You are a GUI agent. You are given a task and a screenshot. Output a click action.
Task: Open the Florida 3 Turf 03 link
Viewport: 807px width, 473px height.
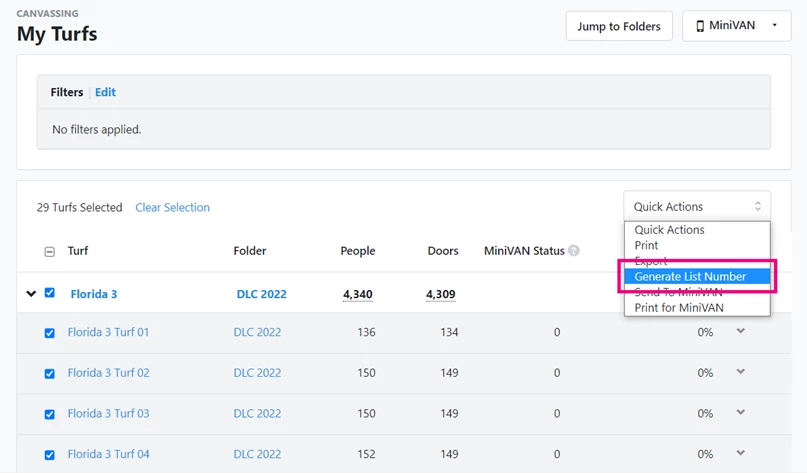[x=108, y=414]
